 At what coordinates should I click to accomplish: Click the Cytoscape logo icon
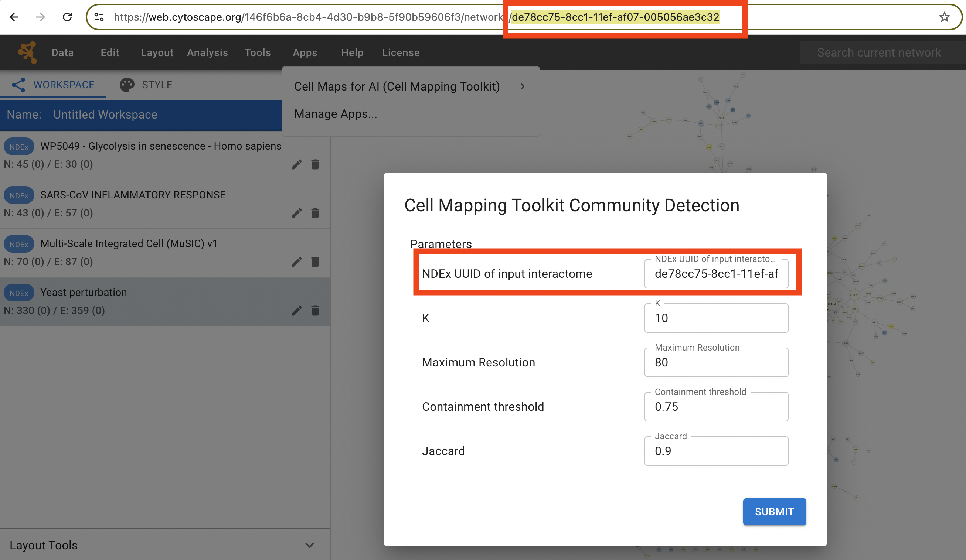click(27, 52)
